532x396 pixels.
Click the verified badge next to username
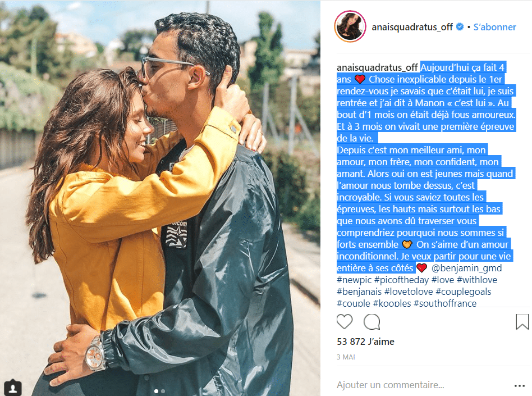pyautogui.click(x=460, y=26)
